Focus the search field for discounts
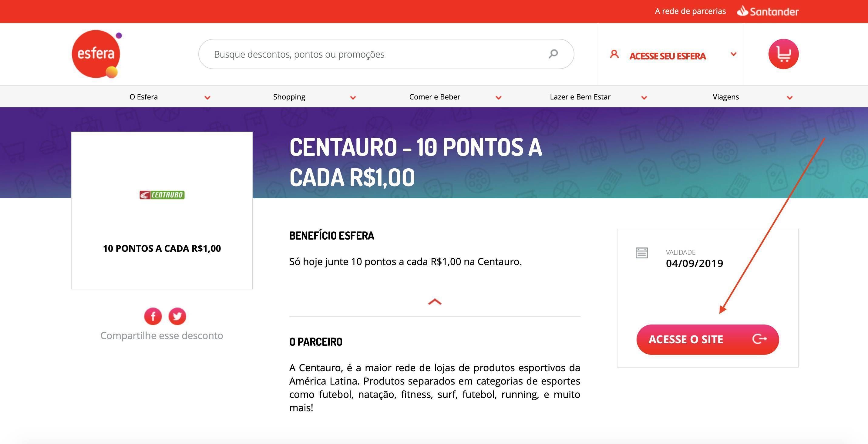The image size is (868, 444). (x=386, y=54)
